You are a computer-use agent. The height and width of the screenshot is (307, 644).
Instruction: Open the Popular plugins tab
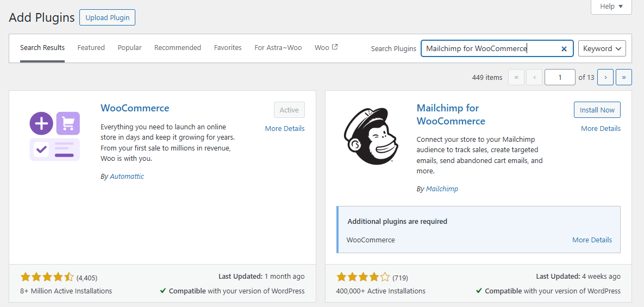tap(130, 48)
